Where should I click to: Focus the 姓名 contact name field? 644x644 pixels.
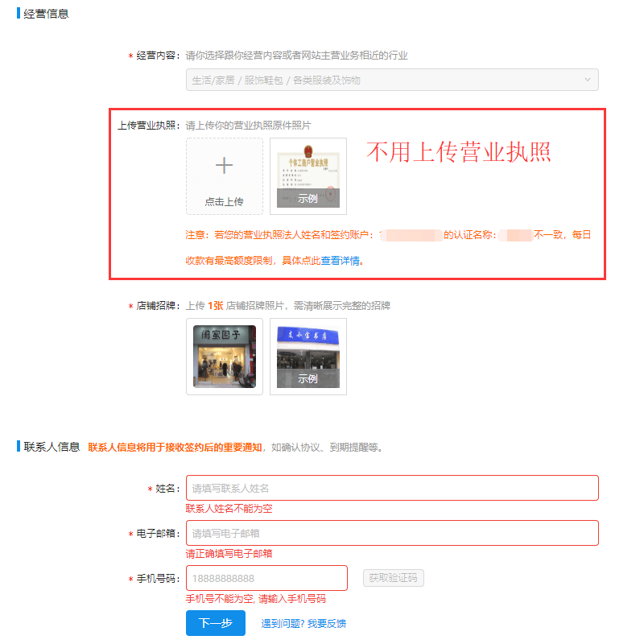[x=392, y=488]
